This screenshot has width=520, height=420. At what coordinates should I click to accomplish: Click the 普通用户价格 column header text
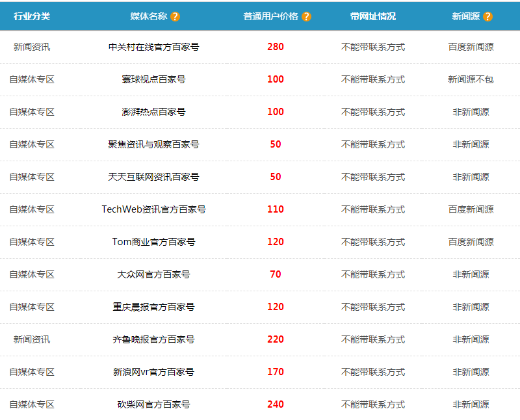click(270, 16)
